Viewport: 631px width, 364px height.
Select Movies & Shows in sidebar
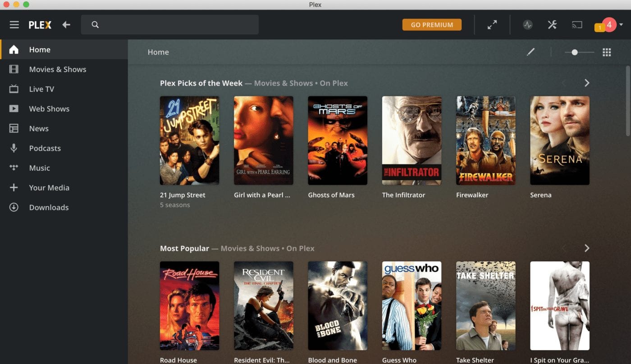point(57,69)
